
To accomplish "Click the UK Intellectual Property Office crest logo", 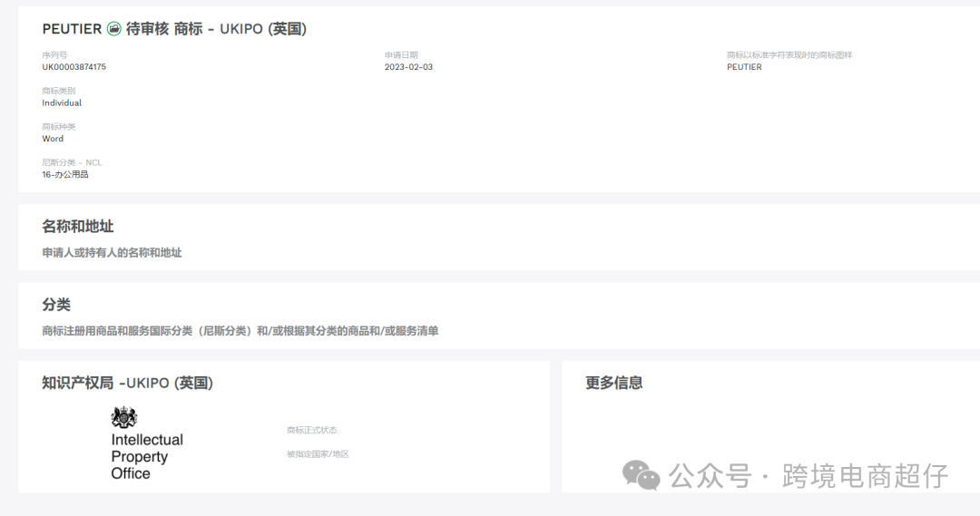I will pyautogui.click(x=123, y=417).
